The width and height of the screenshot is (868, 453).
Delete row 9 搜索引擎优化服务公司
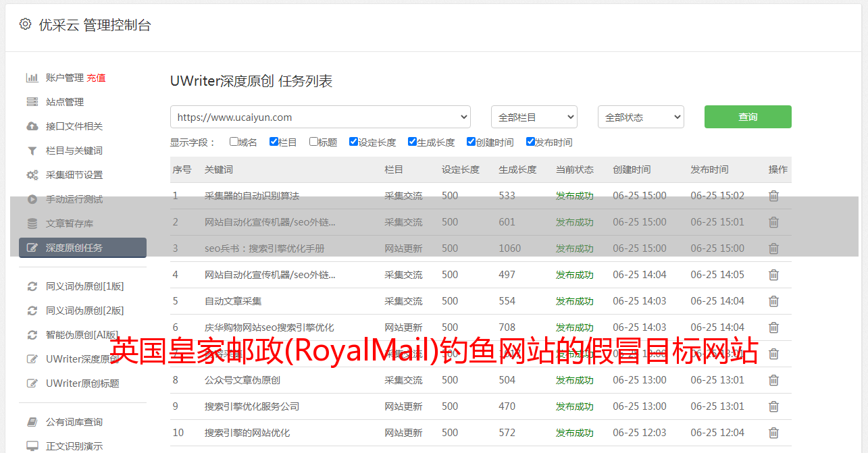point(773,406)
